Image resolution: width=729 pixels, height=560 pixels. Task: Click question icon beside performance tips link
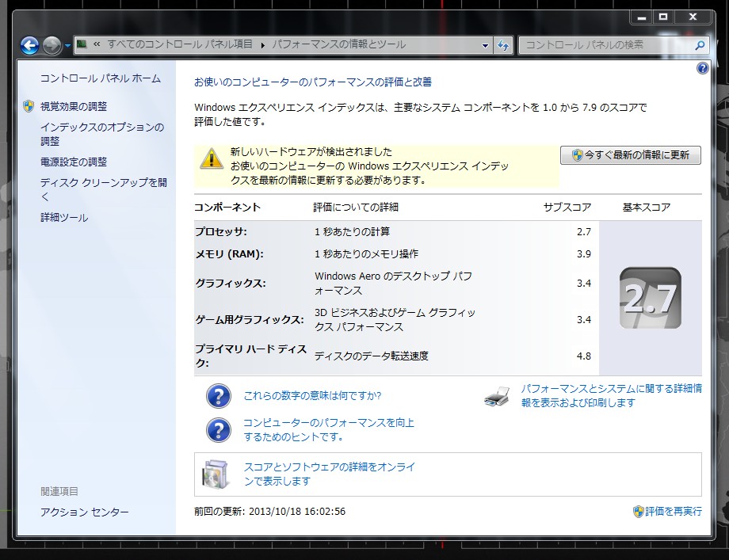tap(218, 430)
